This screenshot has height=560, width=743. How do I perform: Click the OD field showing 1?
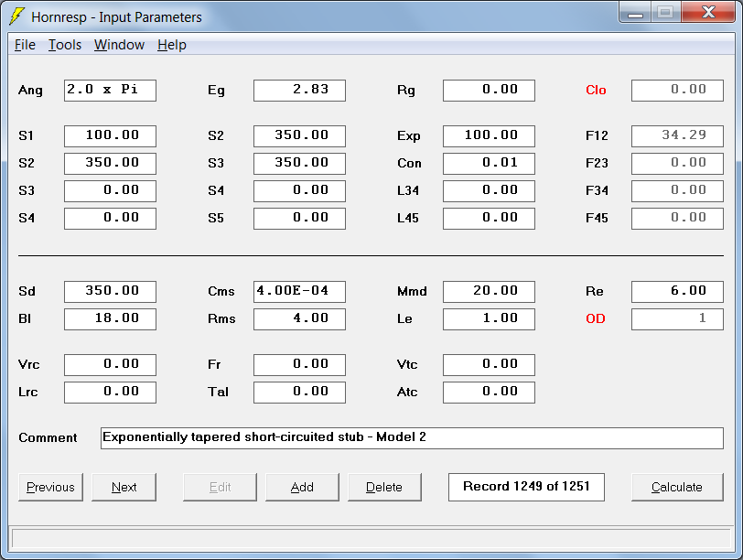coord(677,319)
